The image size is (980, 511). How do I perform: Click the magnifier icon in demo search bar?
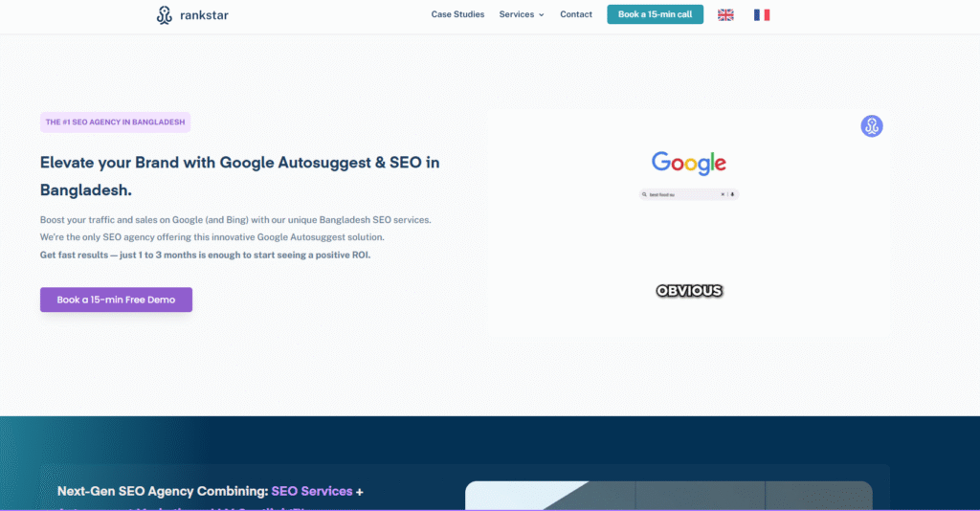(x=644, y=194)
